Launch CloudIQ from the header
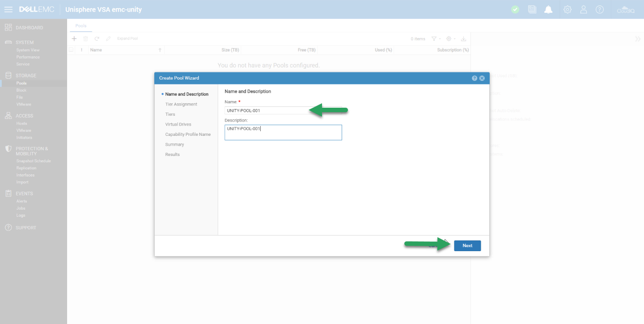This screenshot has height=324, width=644. 625,9
